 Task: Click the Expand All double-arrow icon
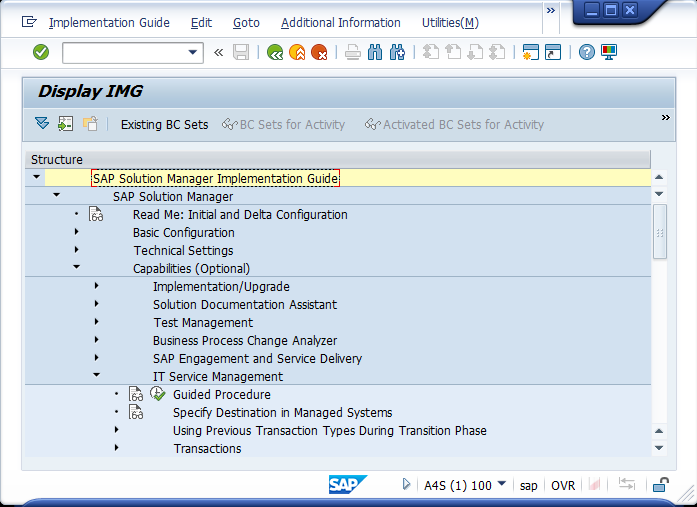(x=41, y=124)
